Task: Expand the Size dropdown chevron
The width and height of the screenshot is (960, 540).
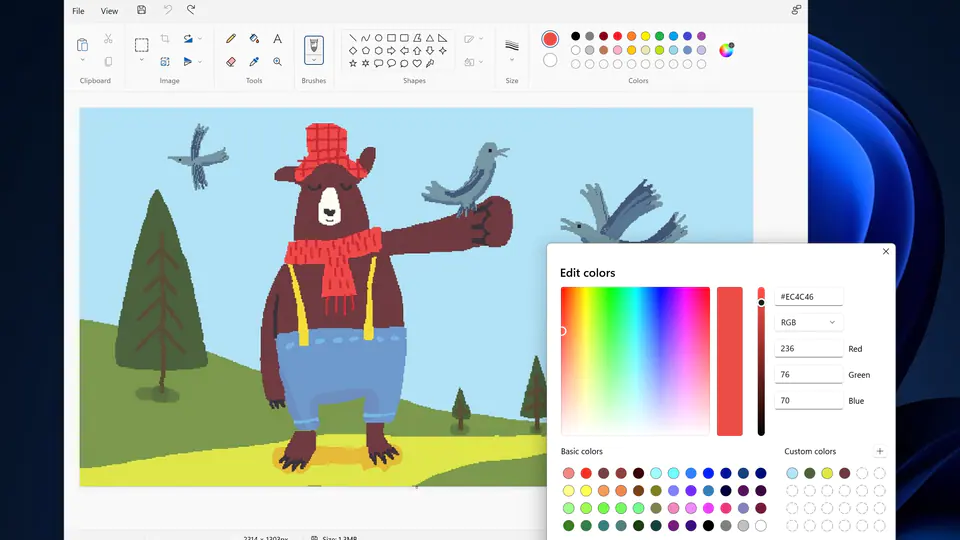Action: (512, 60)
